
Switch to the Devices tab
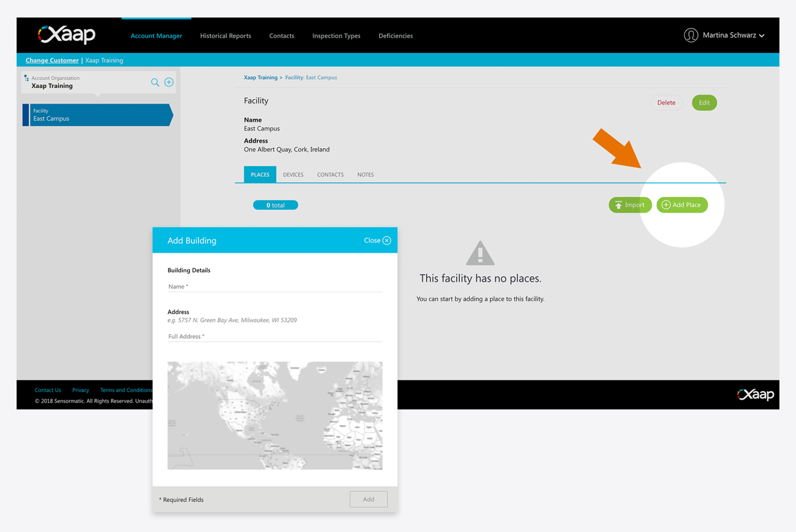(x=293, y=174)
